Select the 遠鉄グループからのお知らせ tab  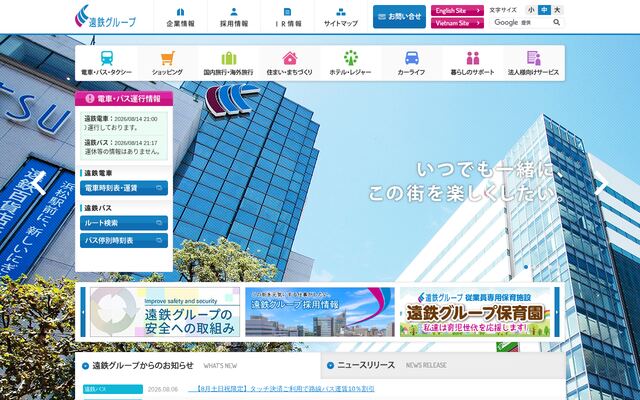pyautogui.click(x=198, y=365)
